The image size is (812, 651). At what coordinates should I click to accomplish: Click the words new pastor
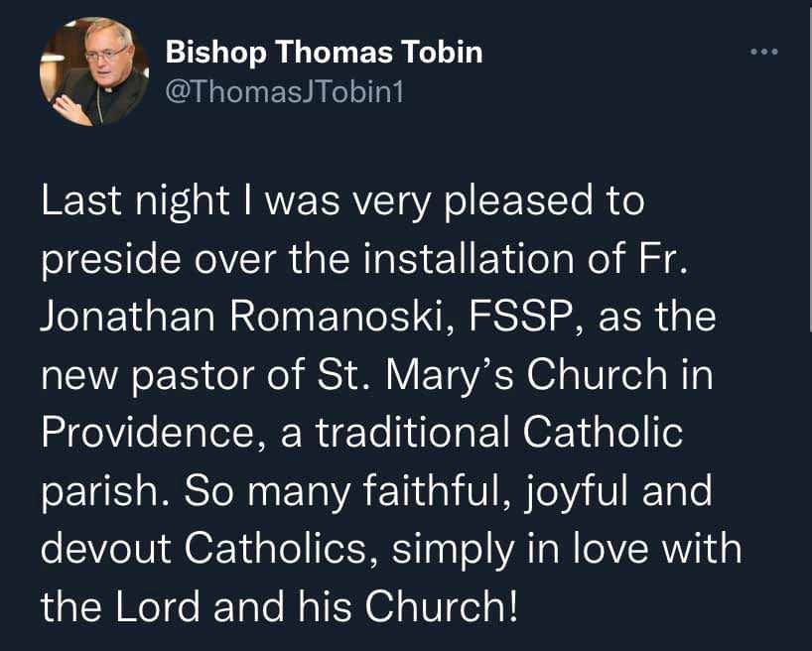[148, 376]
